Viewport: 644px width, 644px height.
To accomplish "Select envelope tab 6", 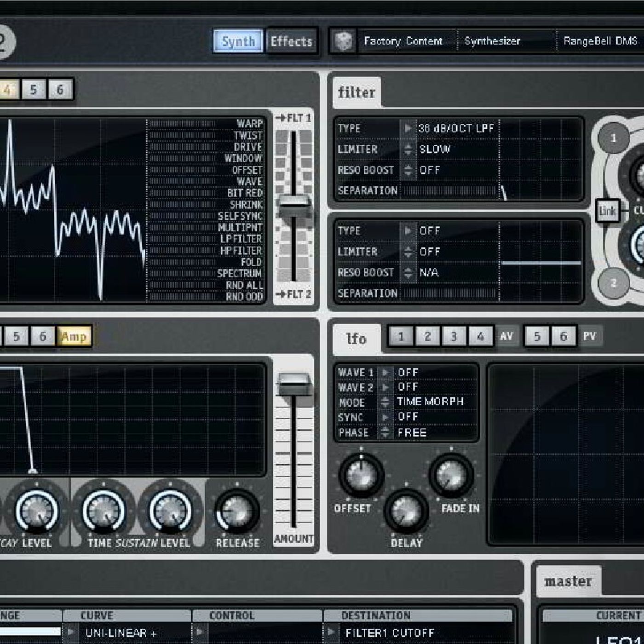I will pos(43,336).
